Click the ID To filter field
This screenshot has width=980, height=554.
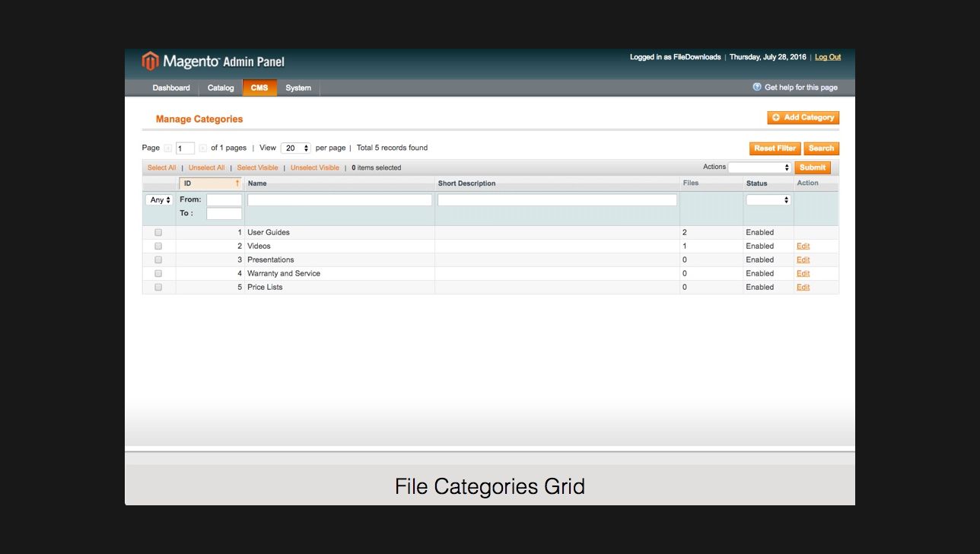click(224, 214)
